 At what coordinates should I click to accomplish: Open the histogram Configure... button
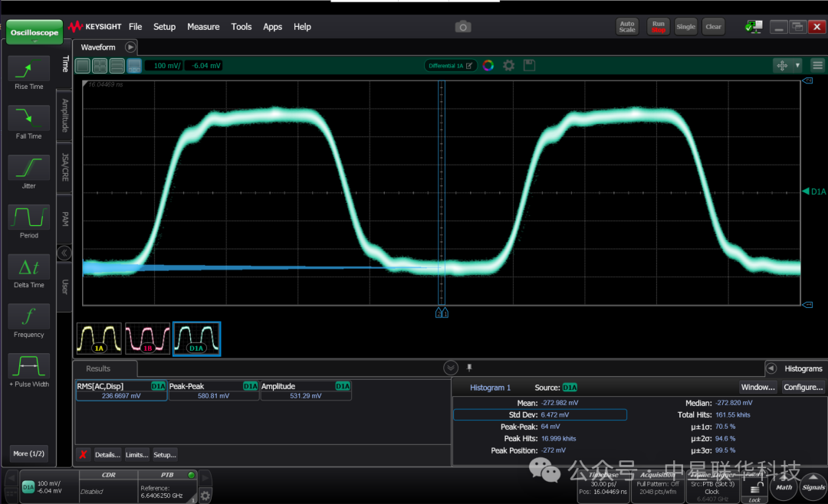803,387
